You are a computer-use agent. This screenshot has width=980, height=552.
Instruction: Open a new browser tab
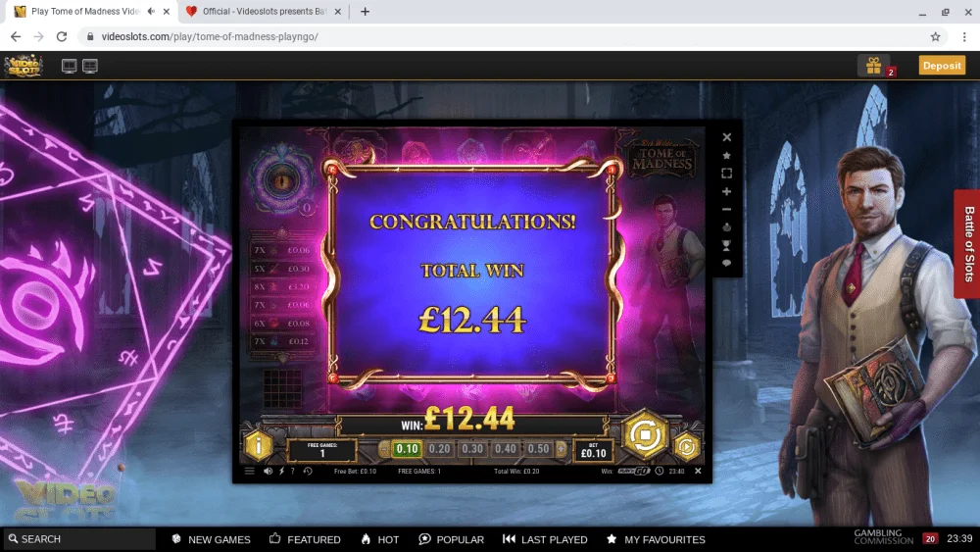[365, 11]
